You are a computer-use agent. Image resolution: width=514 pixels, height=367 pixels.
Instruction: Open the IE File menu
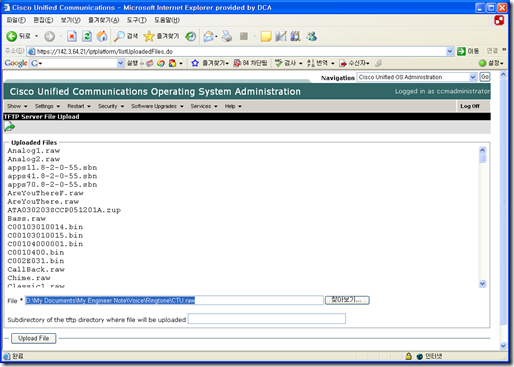(16, 20)
